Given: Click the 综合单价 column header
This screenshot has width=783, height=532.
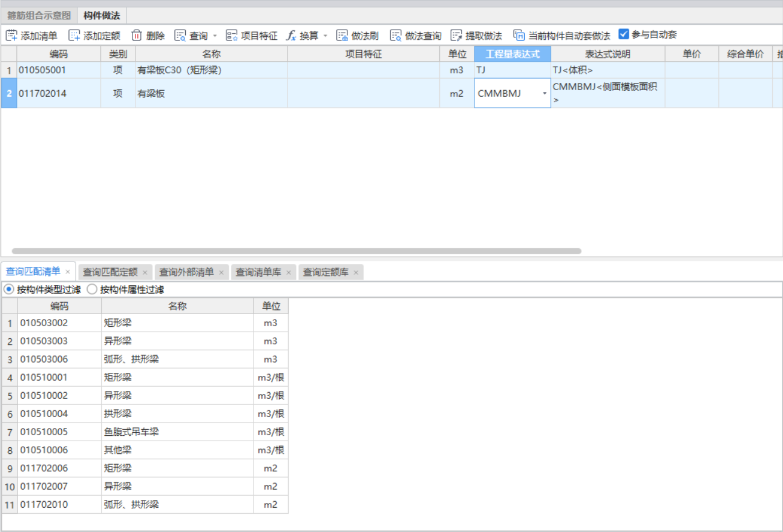Looking at the screenshot, I should point(745,54).
